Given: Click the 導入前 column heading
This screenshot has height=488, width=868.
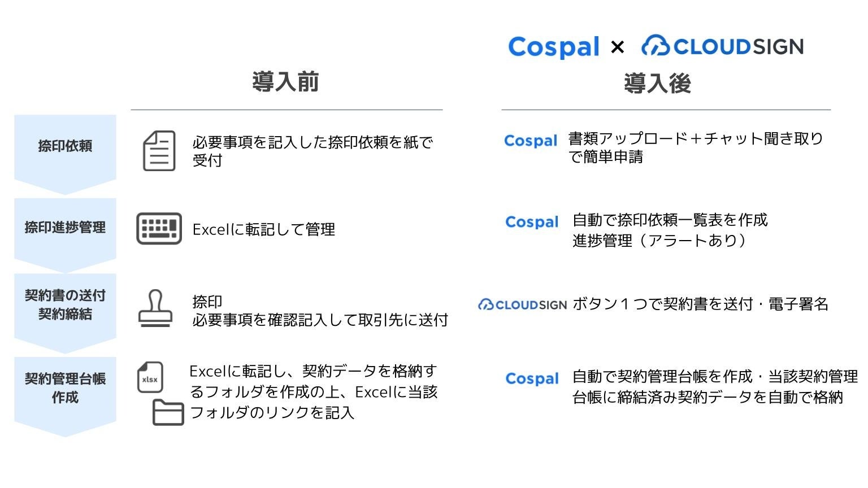Looking at the screenshot, I should point(285,82).
